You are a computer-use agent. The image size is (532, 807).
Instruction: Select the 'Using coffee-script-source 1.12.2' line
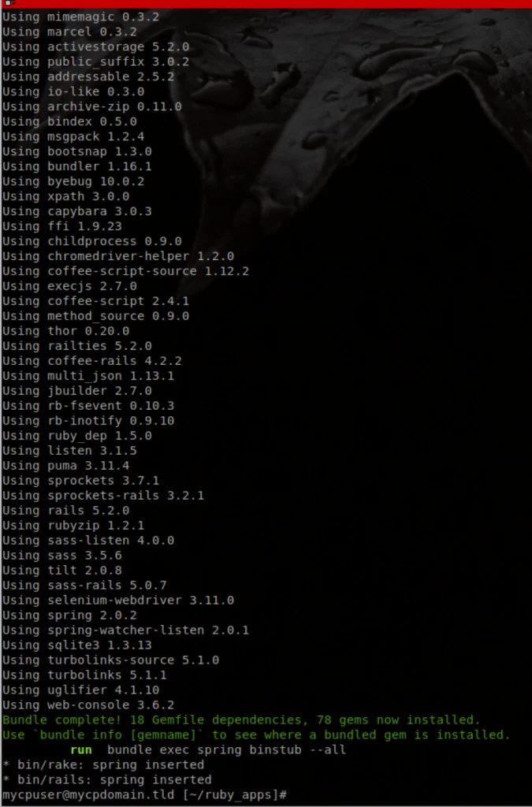tap(125, 271)
